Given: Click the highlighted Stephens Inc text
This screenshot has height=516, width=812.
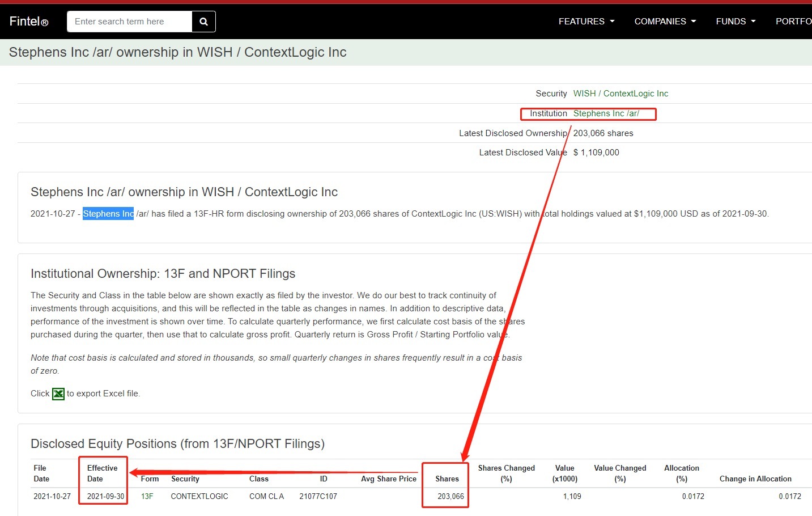Looking at the screenshot, I should 108,214.
